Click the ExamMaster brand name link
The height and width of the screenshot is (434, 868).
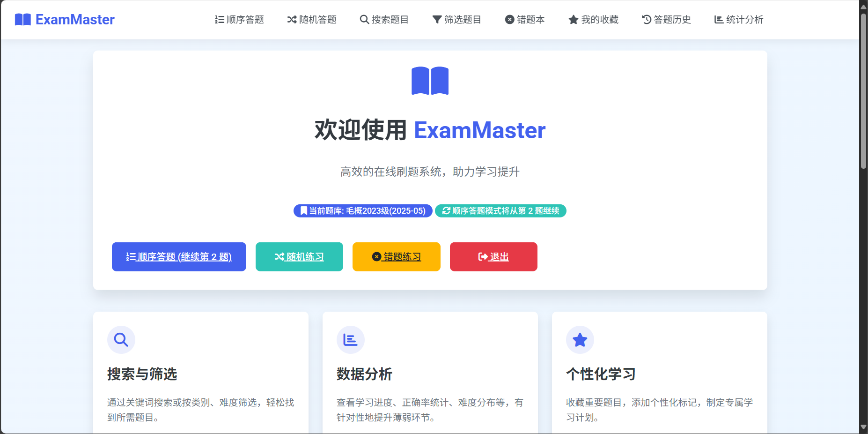[x=75, y=20]
